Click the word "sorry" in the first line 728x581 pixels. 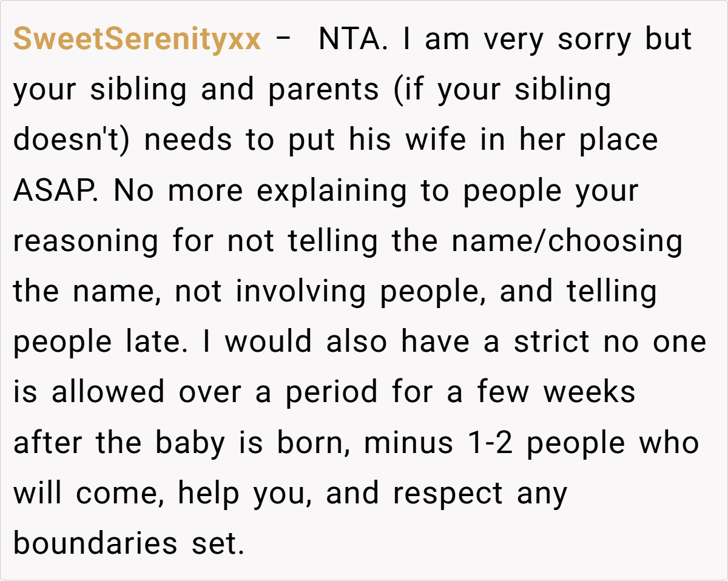click(x=594, y=39)
